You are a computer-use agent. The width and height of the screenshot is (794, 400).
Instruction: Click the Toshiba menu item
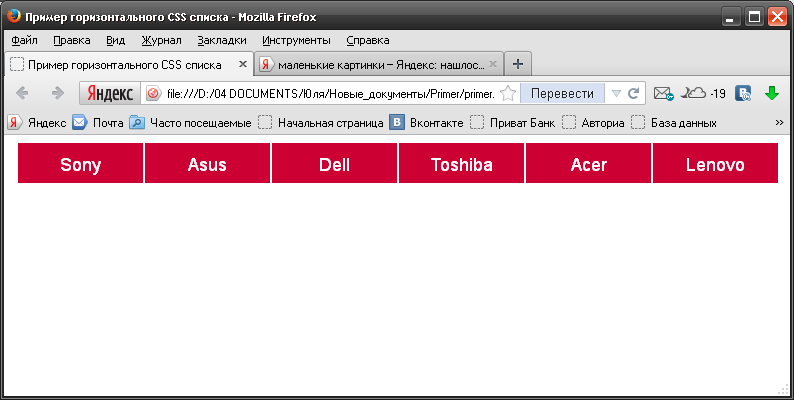tap(461, 163)
